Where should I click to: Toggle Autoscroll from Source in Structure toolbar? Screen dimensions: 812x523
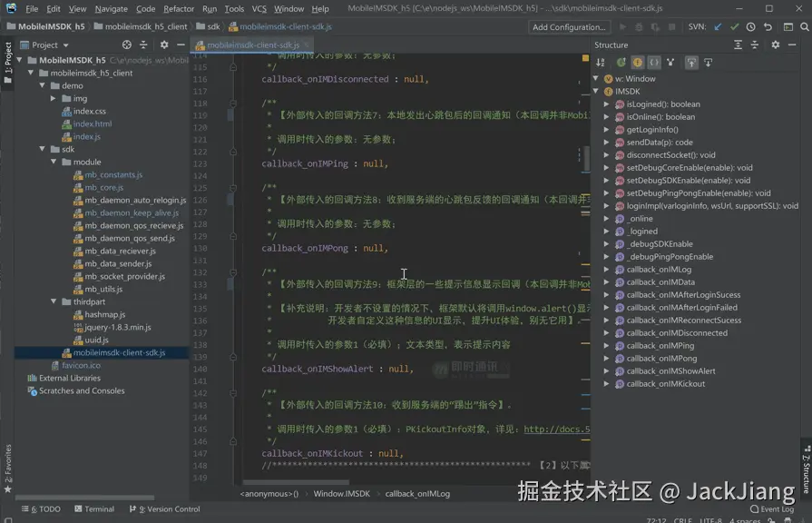[709, 63]
